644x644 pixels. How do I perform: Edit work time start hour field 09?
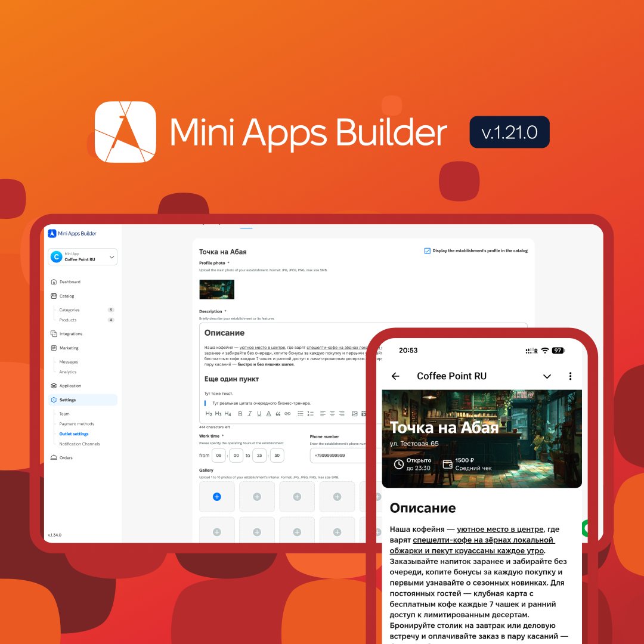pos(219,455)
